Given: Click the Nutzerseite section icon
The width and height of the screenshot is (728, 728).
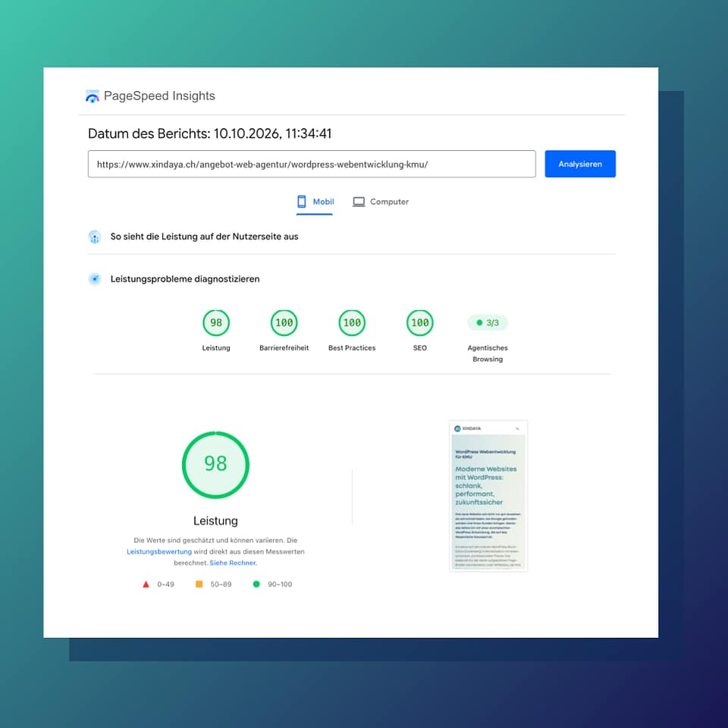Looking at the screenshot, I should 95,237.
